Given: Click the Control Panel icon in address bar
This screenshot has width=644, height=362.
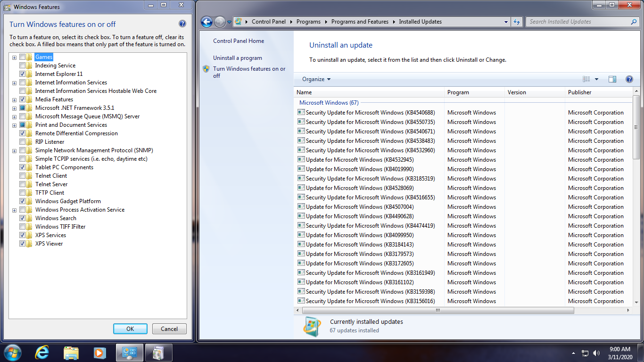Looking at the screenshot, I should tap(239, 22).
